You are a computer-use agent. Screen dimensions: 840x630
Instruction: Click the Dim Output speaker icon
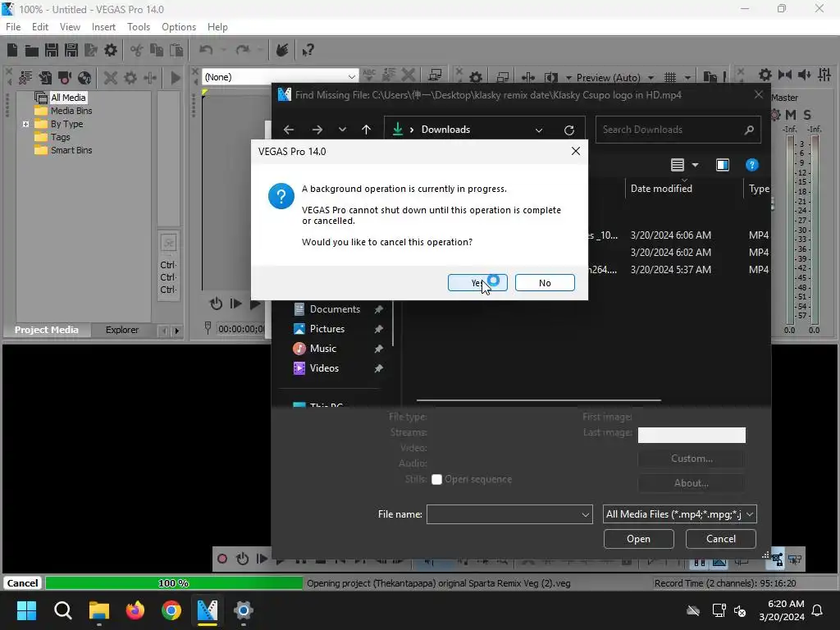pyautogui.click(x=804, y=75)
